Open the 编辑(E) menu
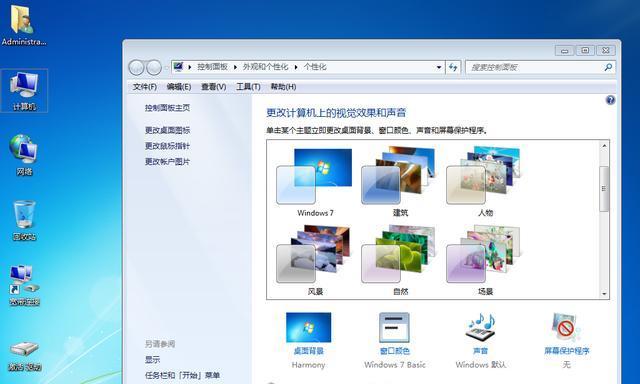This screenshot has width=640, height=384. 179,87
